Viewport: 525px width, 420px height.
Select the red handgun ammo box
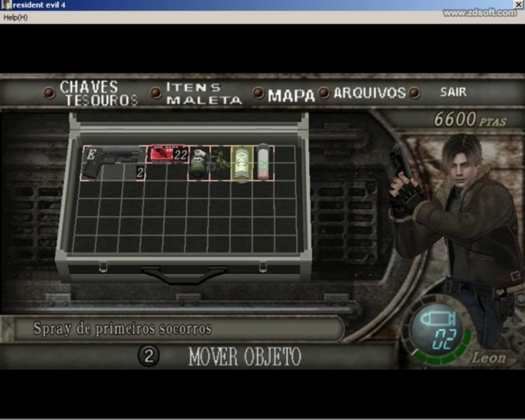click(x=169, y=154)
